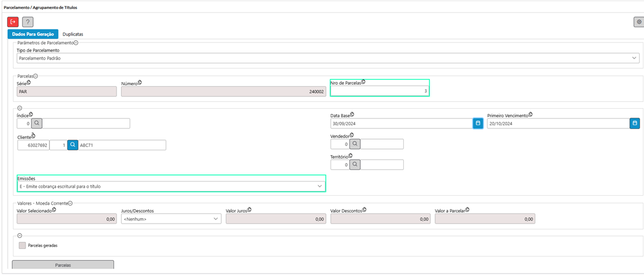Click the info icon beside Número label
Viewport: 644px width, 275px height.
[x=139, y=83]
